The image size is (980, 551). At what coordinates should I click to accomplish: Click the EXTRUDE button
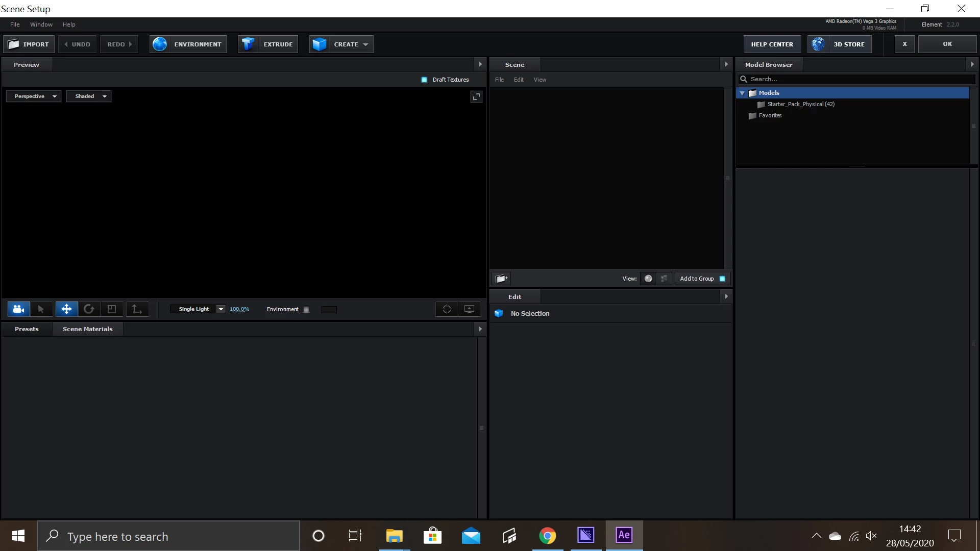pyautogui.click(x=268, y=44)
